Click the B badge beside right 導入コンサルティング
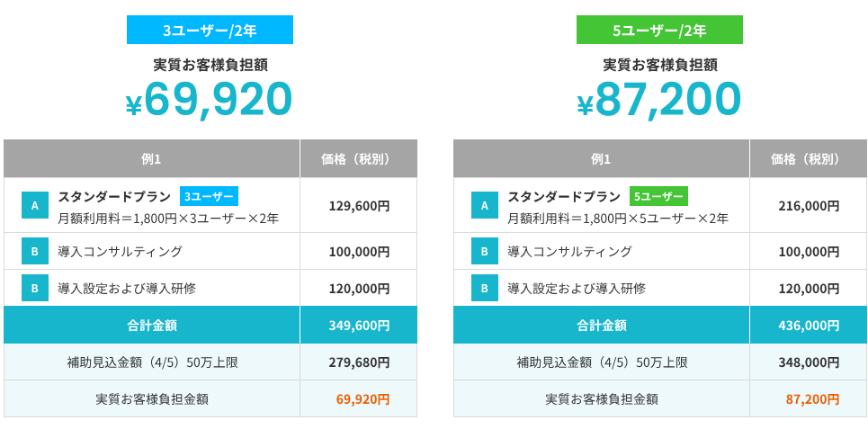The image size is (868, 438). tap(484, 251)
